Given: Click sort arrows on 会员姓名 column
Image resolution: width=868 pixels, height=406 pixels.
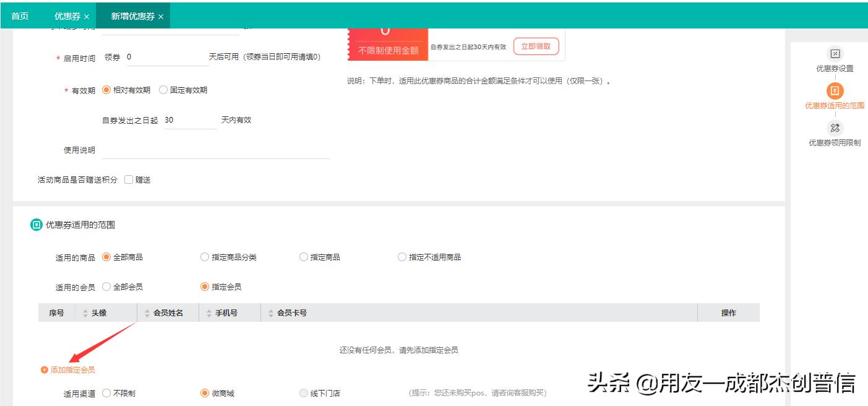Looking at the screenshot, I should (147, 313).
